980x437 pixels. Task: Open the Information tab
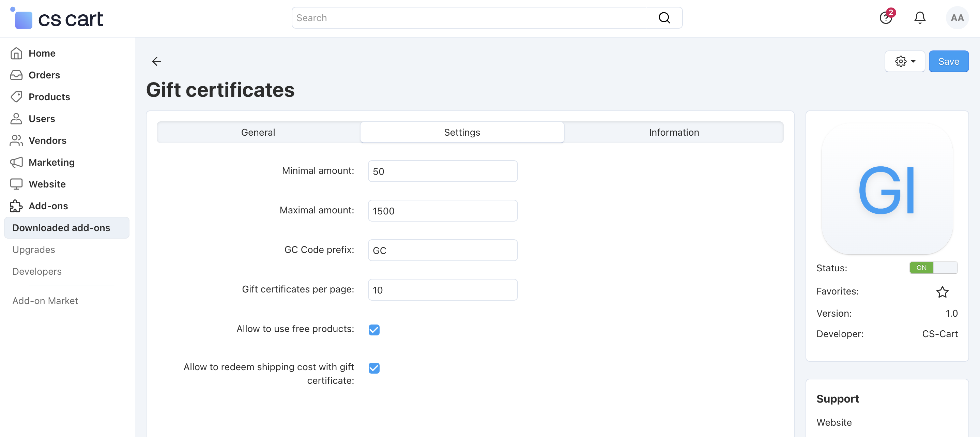(674, 133)
